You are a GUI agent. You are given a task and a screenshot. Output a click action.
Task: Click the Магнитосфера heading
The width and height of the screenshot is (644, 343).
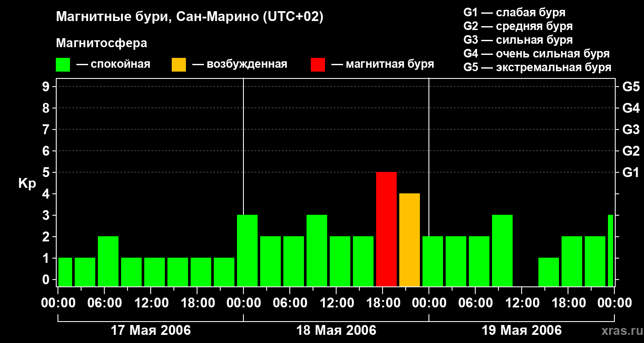(x=101, y=43)
